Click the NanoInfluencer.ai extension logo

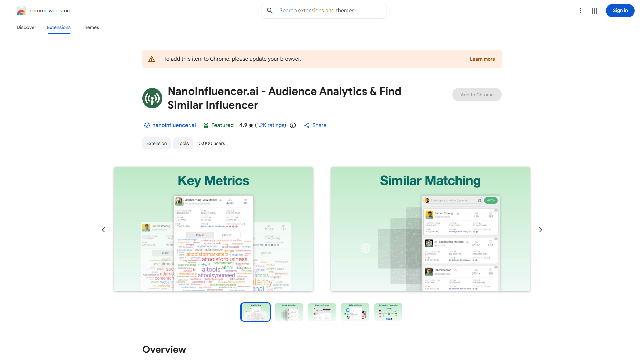click(152, 98)
